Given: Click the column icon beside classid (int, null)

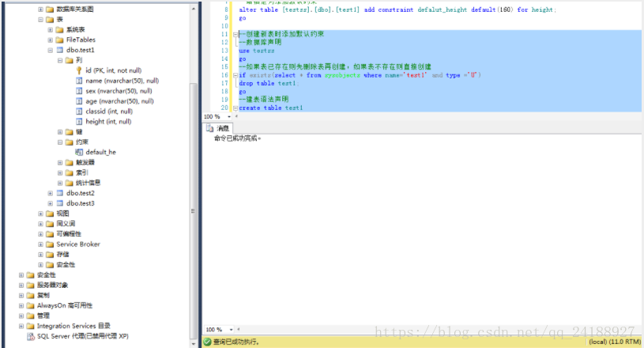Looking at the screenshot, I should coord(79,112).
